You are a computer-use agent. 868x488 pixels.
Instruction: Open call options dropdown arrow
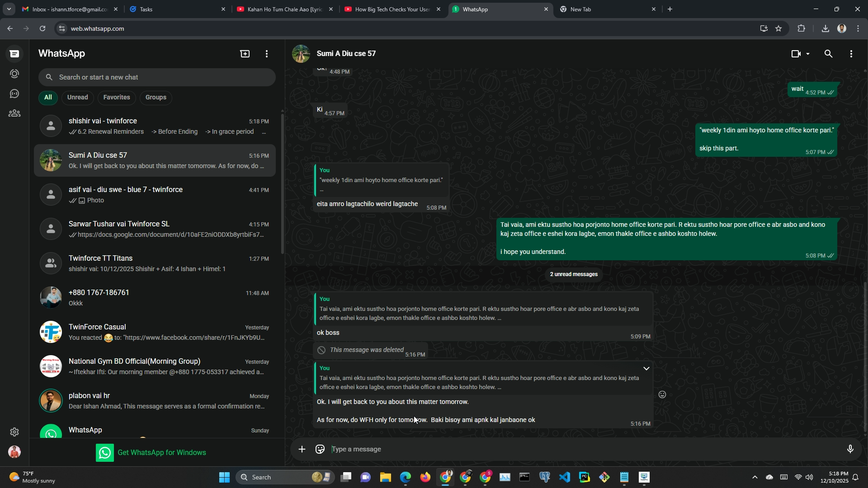pyautogui.click(x=808, y=54)
